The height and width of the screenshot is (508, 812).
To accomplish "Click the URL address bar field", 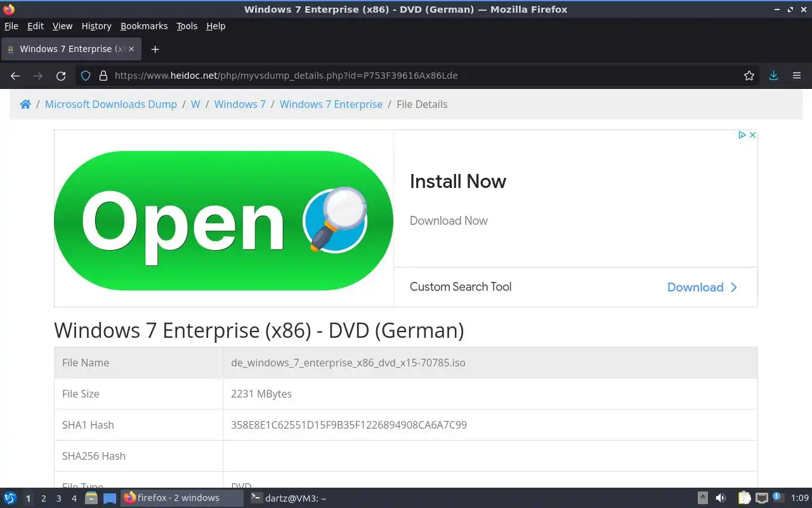I will [x=419, y=76].
